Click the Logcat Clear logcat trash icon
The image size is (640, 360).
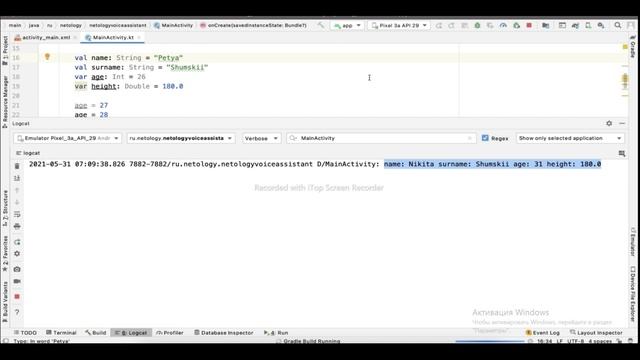click(x=17, y=166)
